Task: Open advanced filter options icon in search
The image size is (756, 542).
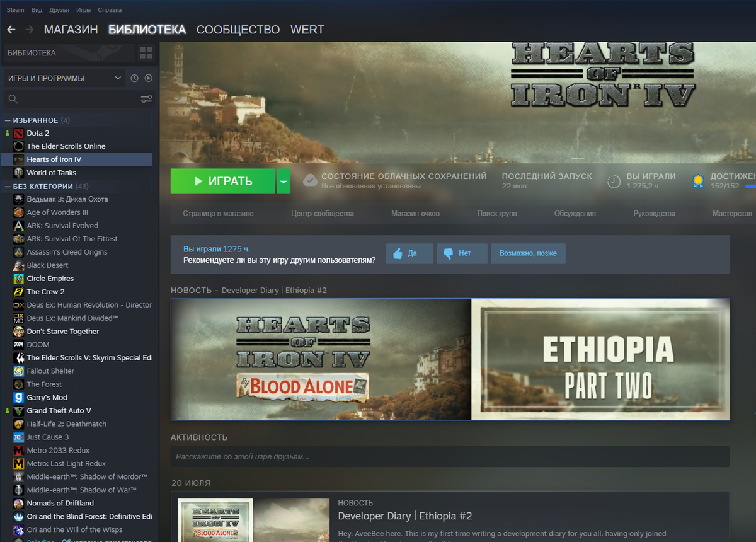Action: [146, 99]
